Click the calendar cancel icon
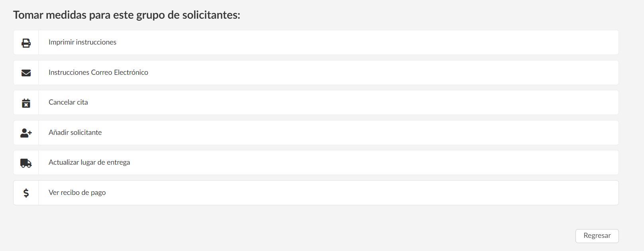 coord(26,103)
